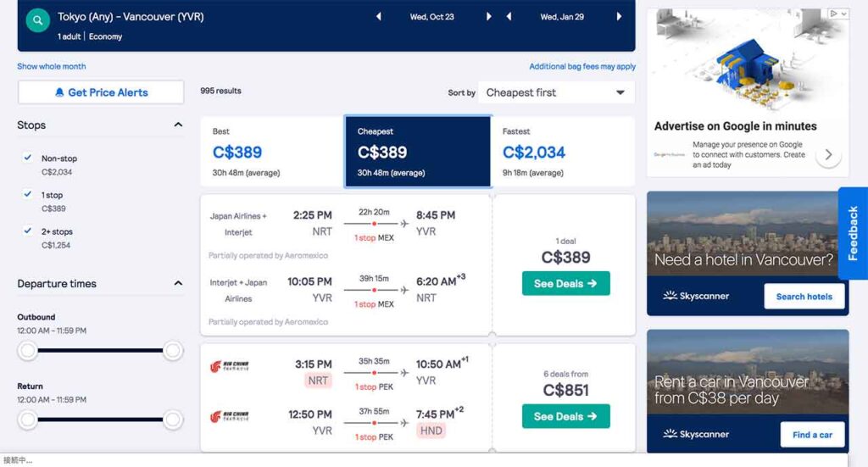Screen dimensions: 868x467
Task: Collapse the Stops filter section
Action: point(178,125)
